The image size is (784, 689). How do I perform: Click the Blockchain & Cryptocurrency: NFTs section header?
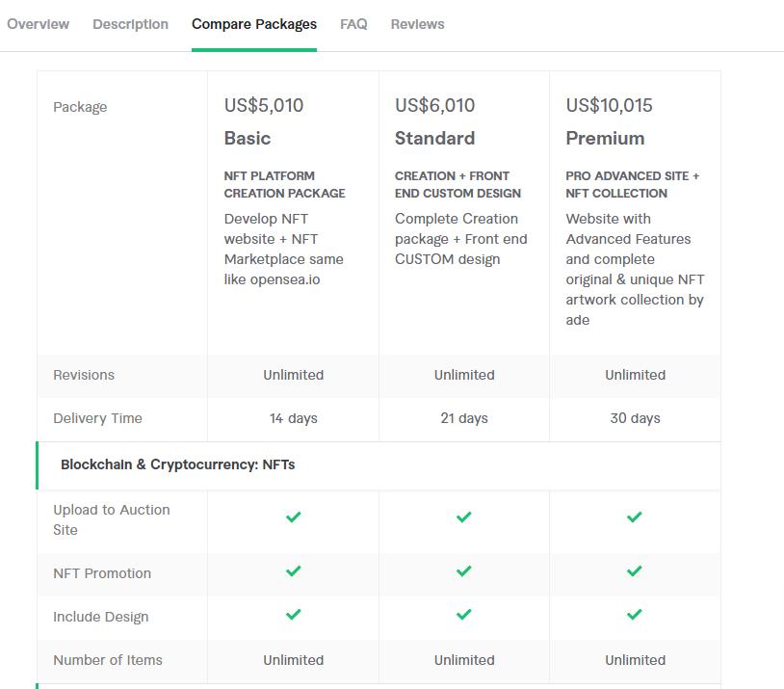click(x=178, y=464)
